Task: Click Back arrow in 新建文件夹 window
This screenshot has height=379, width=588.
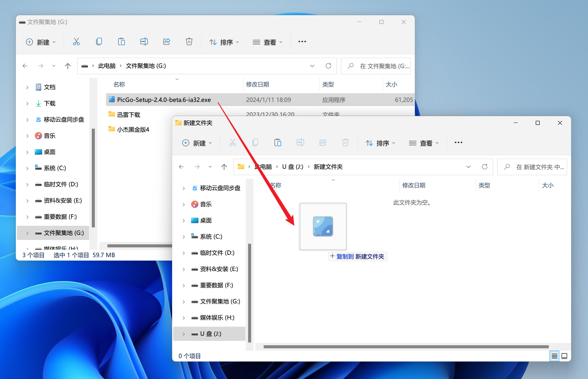Action: pos(181,167)
